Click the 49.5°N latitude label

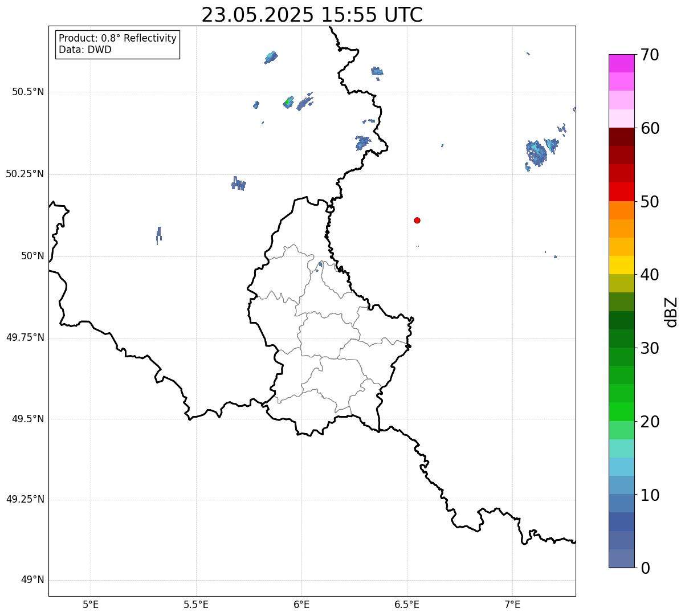pyautogui.click(x=28, y=419)
